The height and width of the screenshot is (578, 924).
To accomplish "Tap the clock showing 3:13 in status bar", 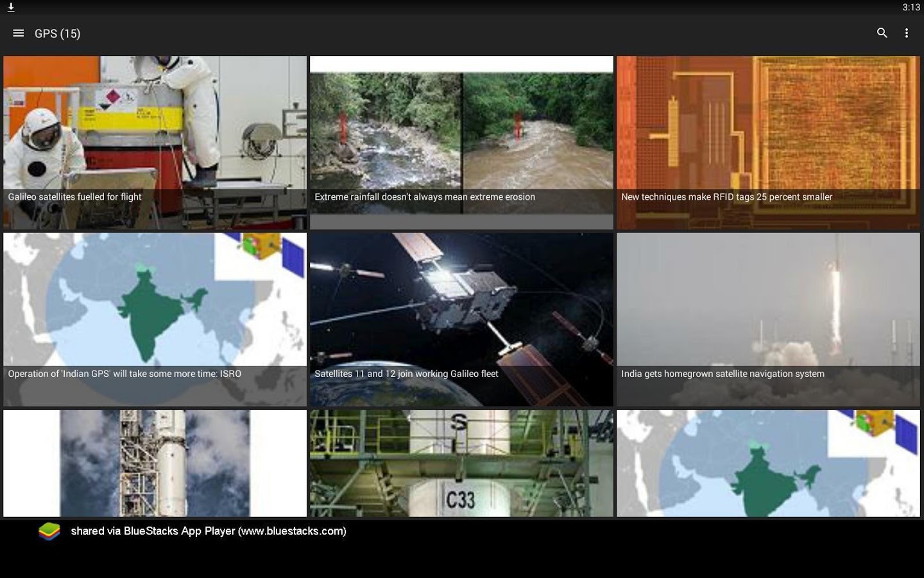I will [x=912, y=7].
